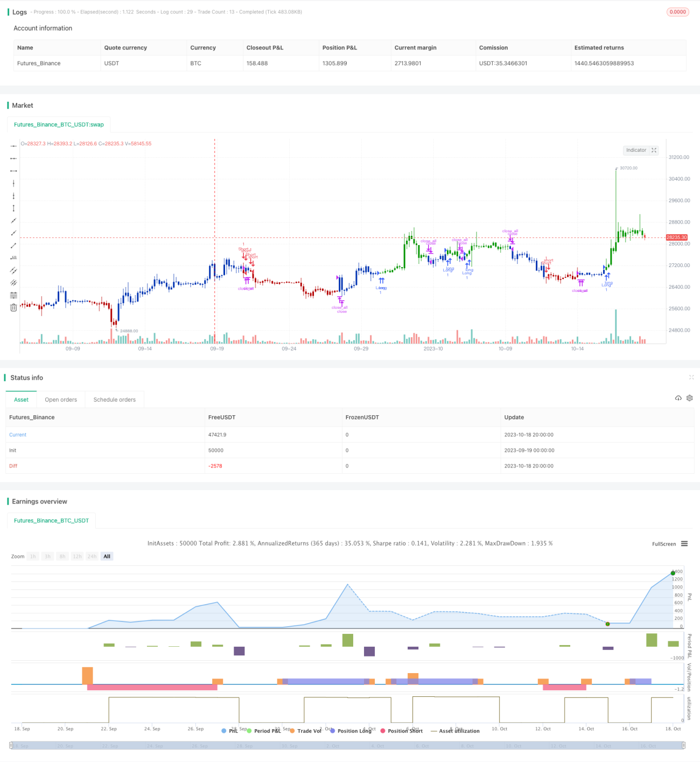The width and height of the screenshot is (700, 762).
Task: Toggle the Position Short legend series
Action: pos(401,731)
